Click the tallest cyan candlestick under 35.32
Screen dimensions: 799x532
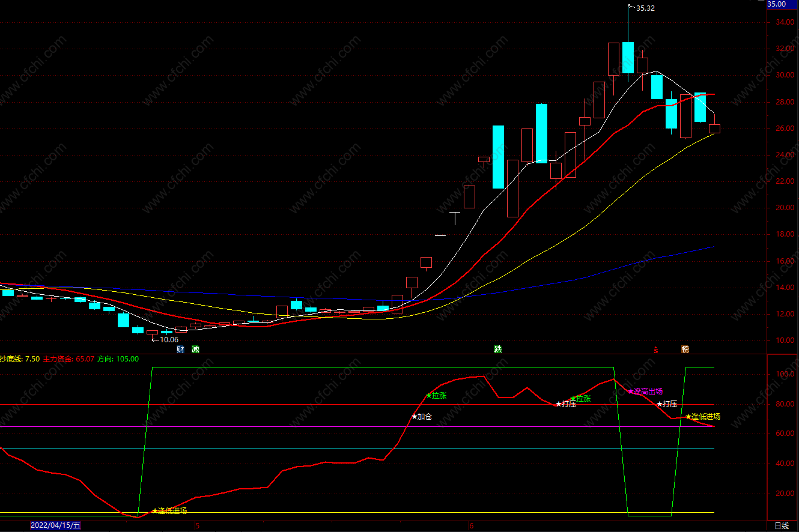tap(628, 58)
